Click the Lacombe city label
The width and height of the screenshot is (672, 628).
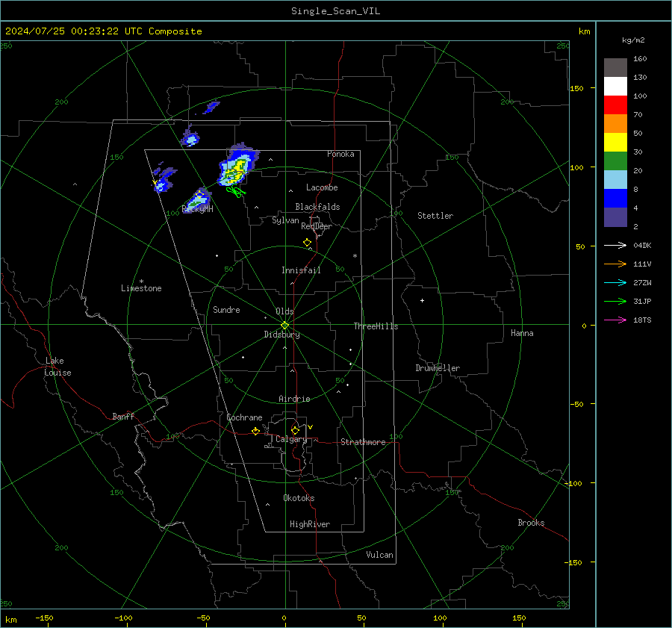coord(322,187)
